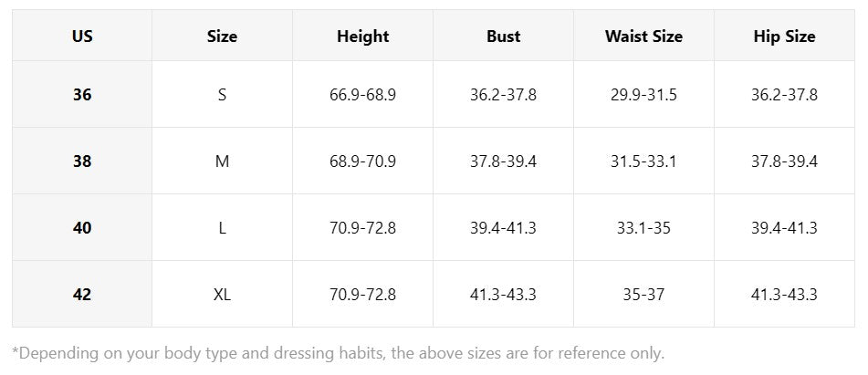Image resolution: width=868 pixels, height=375 pixels.
Task: Select height value 66.9-68.9
Action: pos(362,95)
